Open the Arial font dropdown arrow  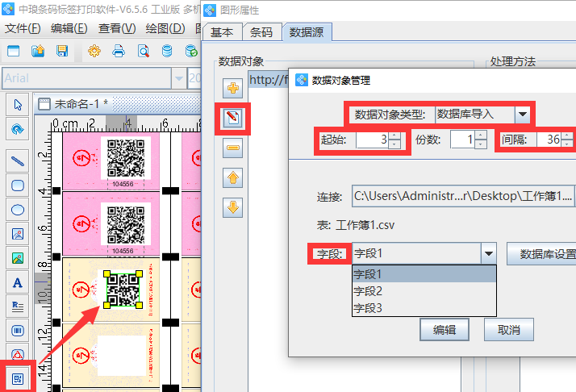[x=179, y=78]
